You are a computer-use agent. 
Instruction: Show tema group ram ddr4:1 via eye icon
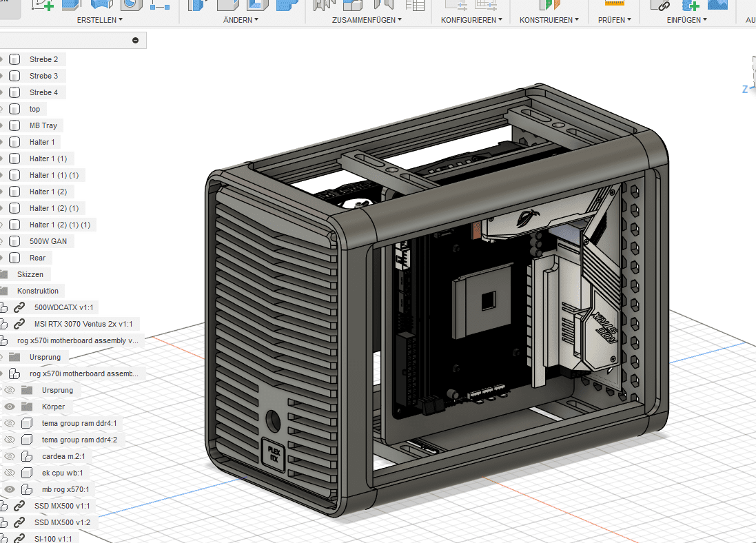(x=10, y=423)
